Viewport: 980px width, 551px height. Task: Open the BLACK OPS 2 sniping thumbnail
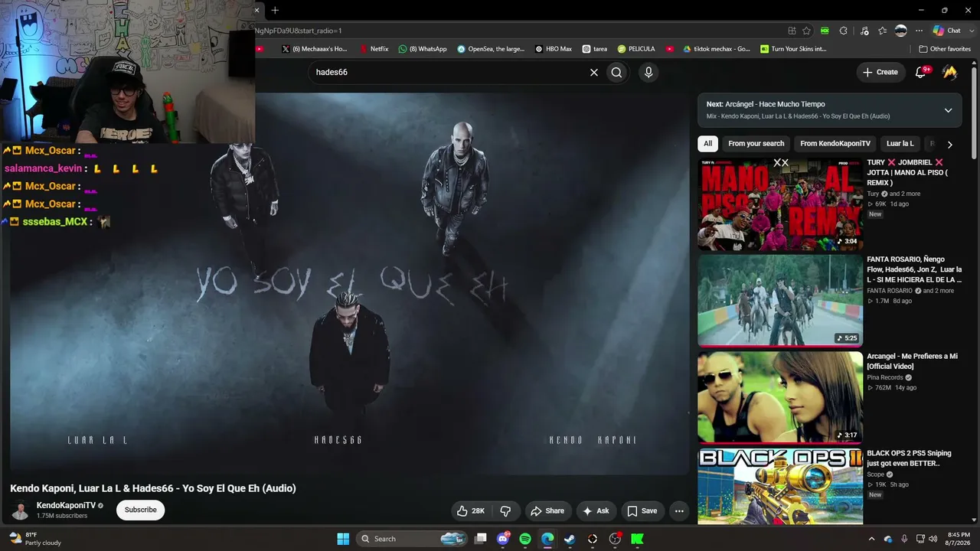pyautogui.click(x=779, y=487)
